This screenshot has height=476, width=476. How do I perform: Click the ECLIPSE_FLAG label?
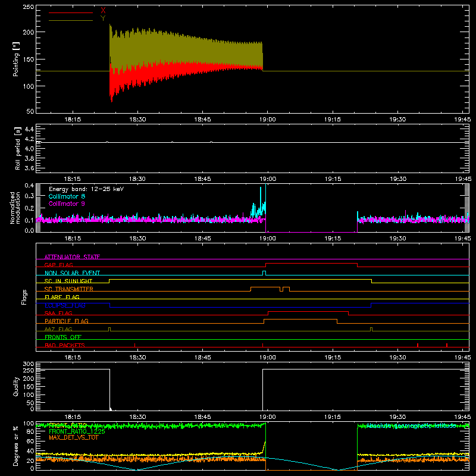tap(65, 305)
